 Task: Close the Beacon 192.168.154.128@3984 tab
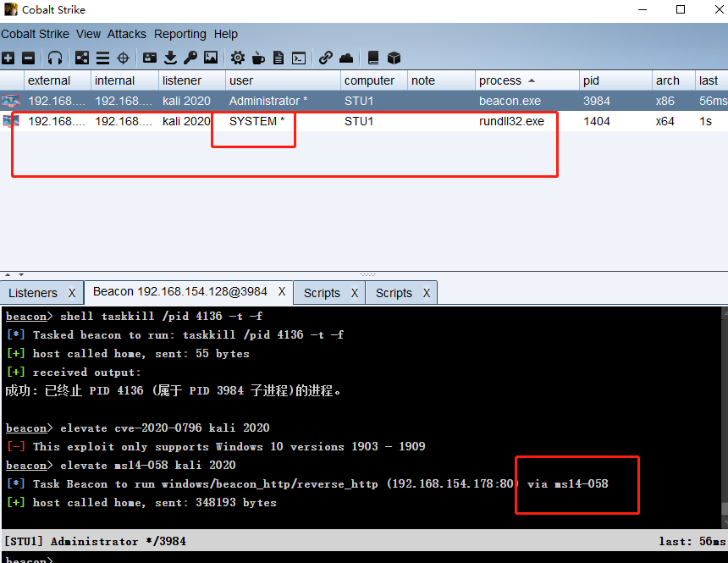coord(282,292)
